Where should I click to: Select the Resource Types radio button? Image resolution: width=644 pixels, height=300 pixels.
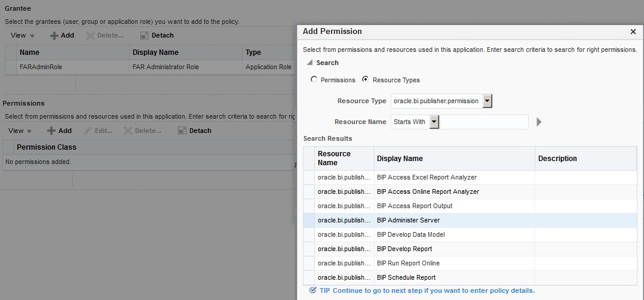tap(366, 80)
